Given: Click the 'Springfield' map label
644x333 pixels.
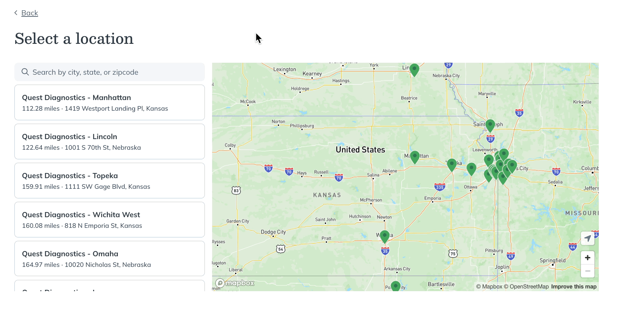Looking at the screenshot, I should pos(553,260).
